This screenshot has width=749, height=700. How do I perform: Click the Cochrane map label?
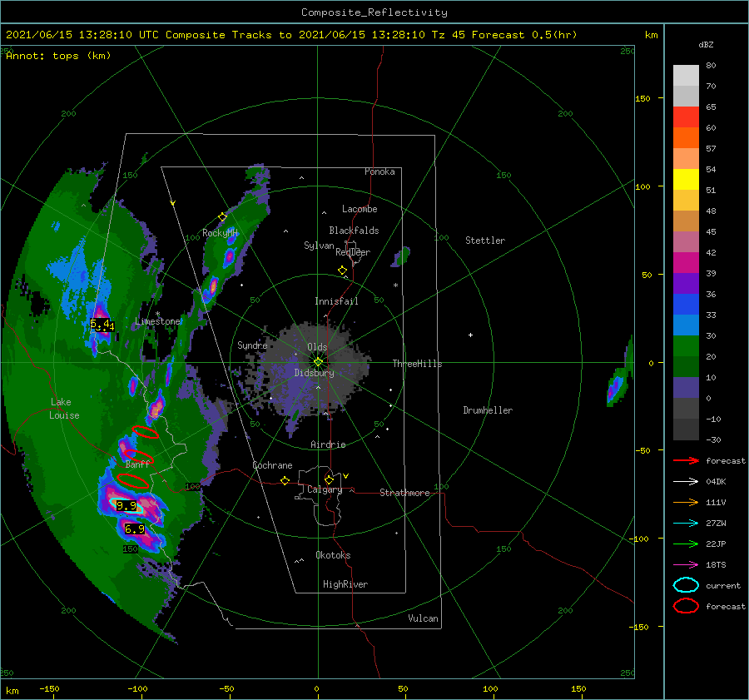(x=272, y=465)
